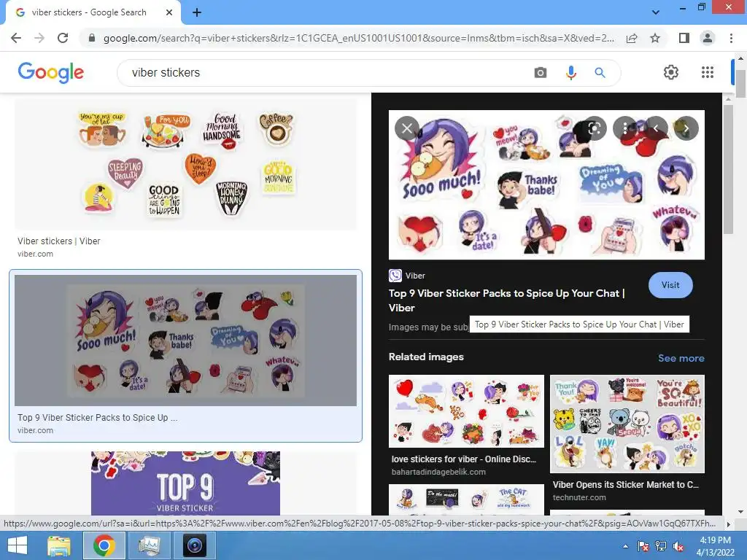Click the network tray icon
The width and height of the screenshot is (747, 560).
point(661,546)
